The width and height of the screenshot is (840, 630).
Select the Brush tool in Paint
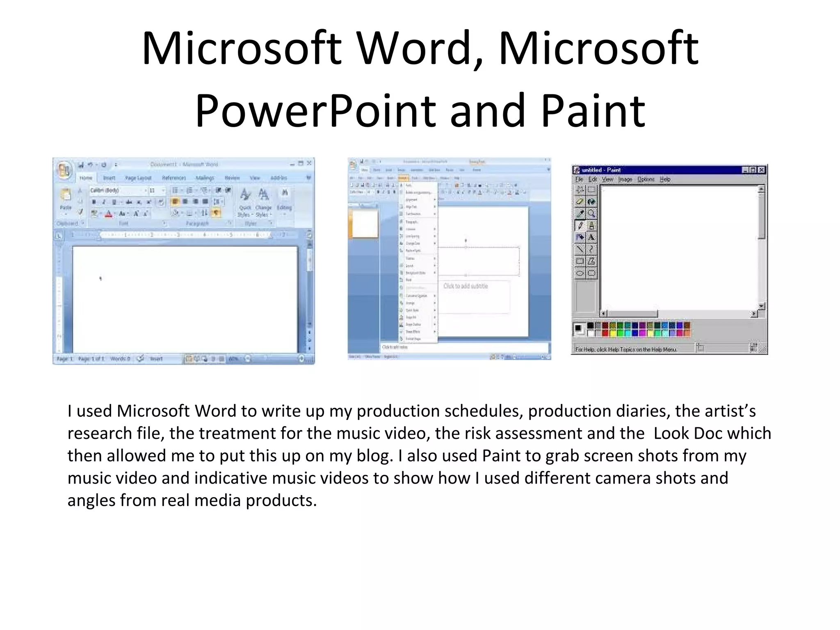tap(591, 226)
